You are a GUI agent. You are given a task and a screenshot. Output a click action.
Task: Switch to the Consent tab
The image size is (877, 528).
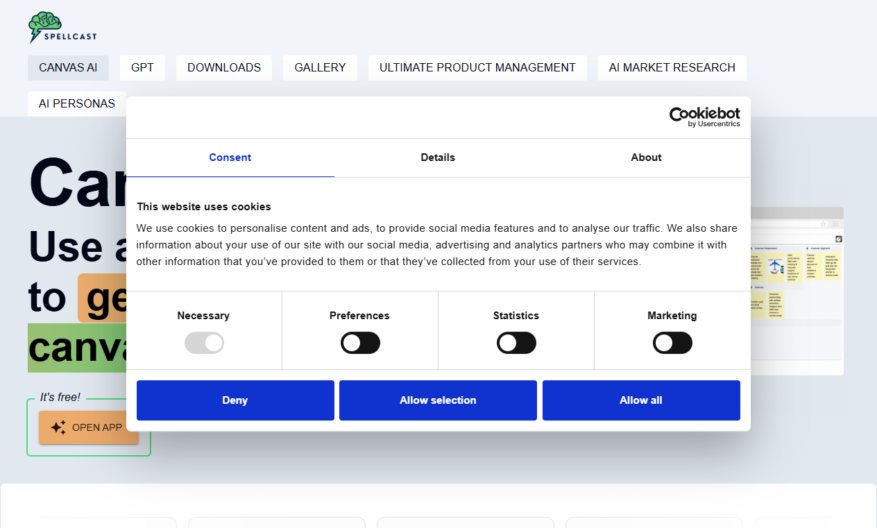click(x=230, y=158)
